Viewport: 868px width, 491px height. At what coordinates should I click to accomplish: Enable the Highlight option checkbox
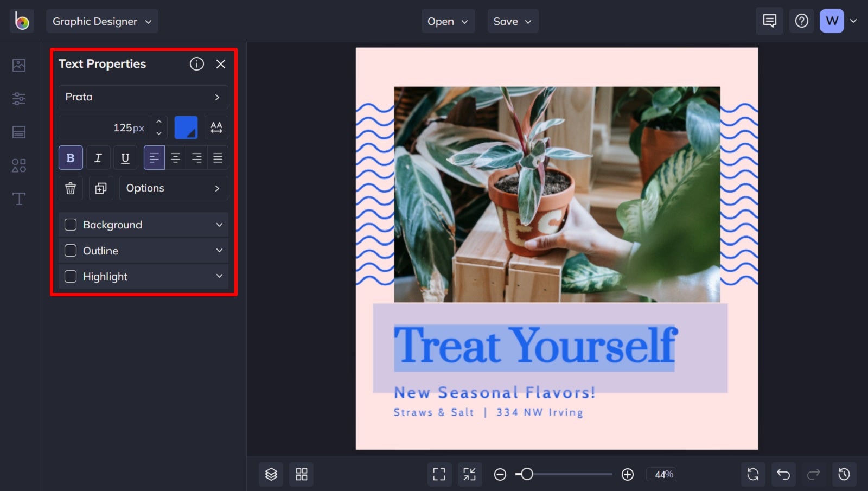pos(70,276)
